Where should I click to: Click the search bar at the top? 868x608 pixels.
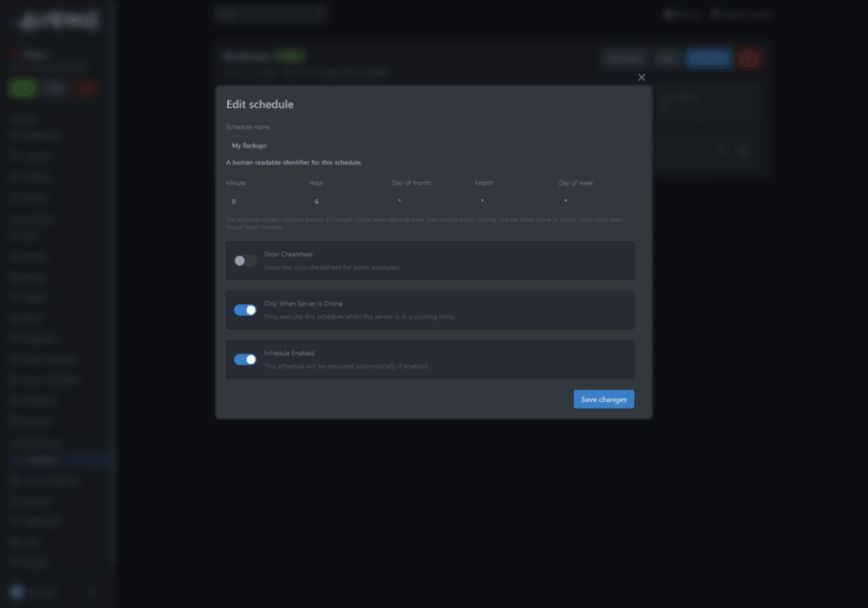click(x=271, y=14)
